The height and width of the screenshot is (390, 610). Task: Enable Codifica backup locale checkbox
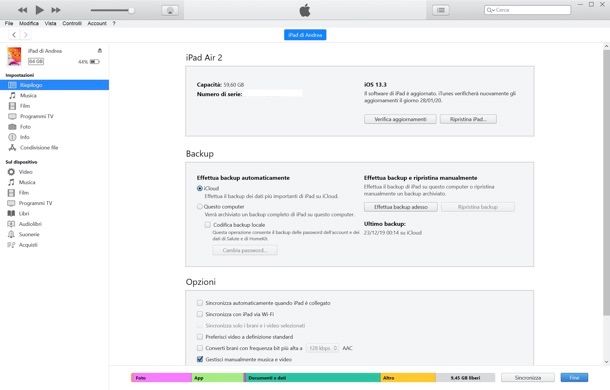point(208,225)
